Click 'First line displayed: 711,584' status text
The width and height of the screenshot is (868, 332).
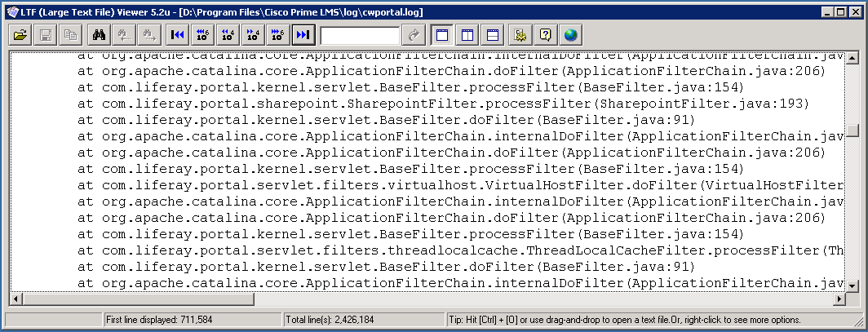tap(159, 320)
